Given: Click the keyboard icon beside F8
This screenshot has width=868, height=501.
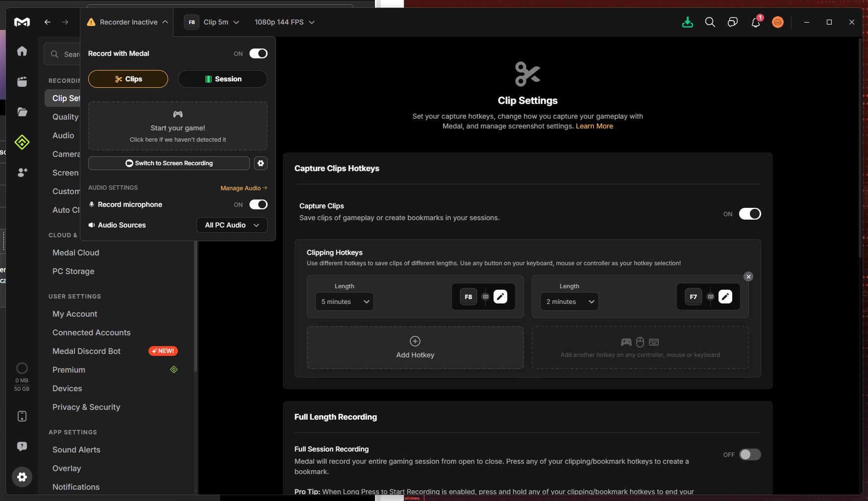Looking at the screenshot, I should click(x=486, y=297).
